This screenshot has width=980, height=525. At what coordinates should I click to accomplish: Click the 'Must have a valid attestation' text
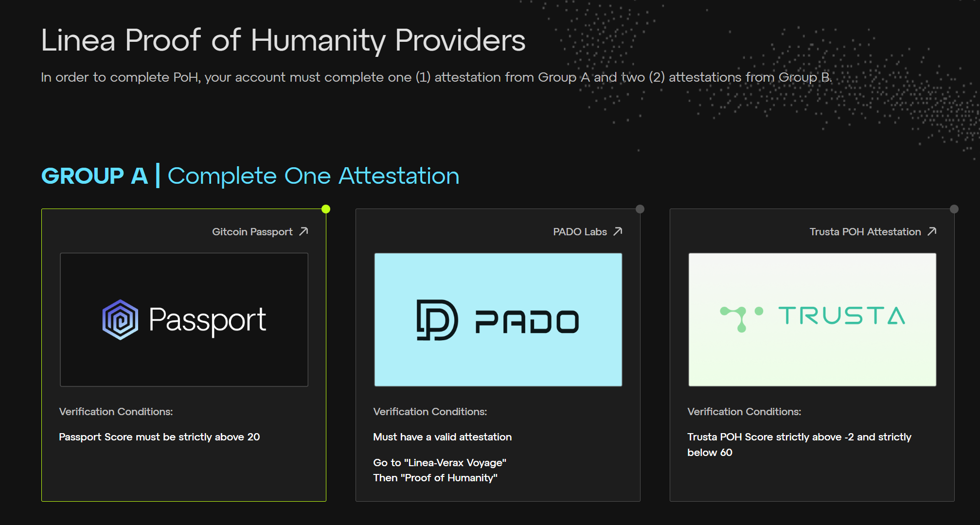click(x=442, y=437)
